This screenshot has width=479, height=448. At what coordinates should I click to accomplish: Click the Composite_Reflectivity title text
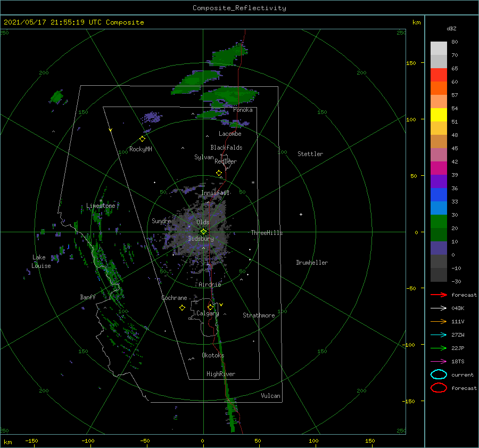click(x=239, y=8)
